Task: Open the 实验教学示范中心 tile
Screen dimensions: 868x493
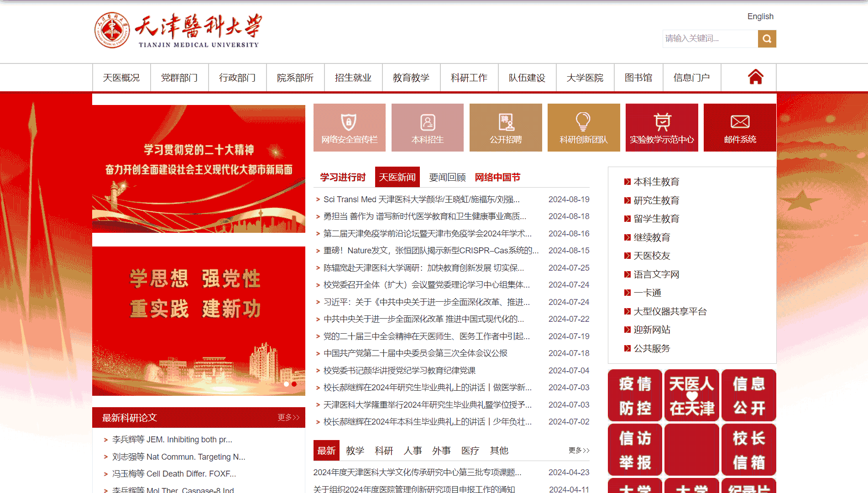Action: [x=662, y=127]
